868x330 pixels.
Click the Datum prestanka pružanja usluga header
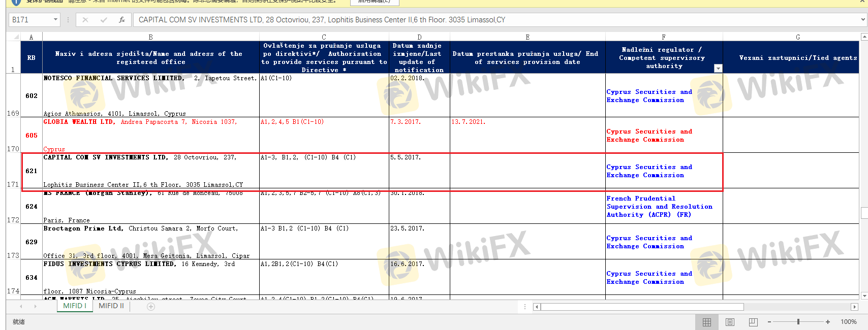(528, 57)
